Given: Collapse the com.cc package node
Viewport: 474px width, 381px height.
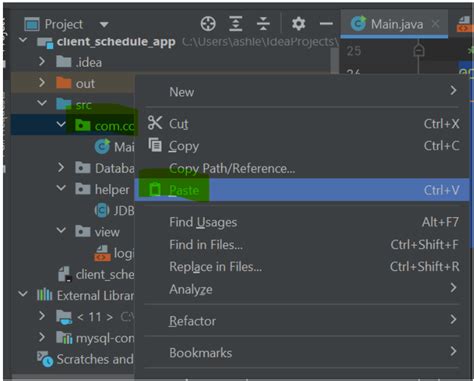Looking at the screenshot, I should click(x=61, y=125).
